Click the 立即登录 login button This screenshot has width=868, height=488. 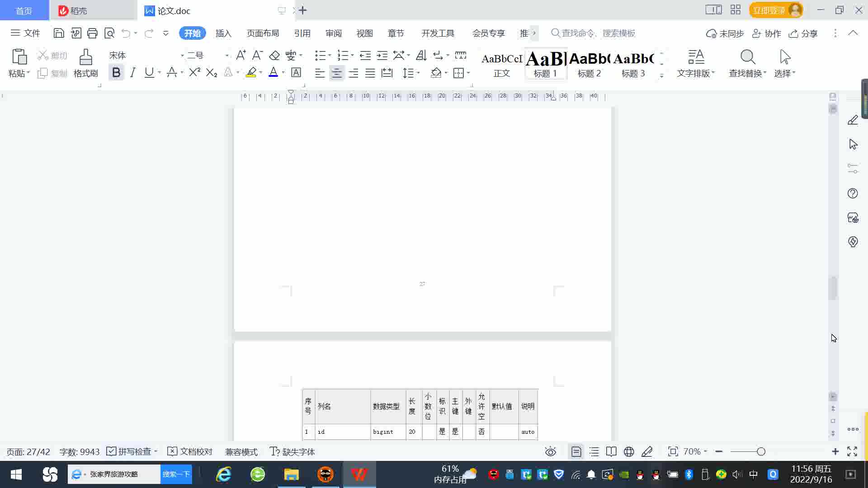[769, 10]
